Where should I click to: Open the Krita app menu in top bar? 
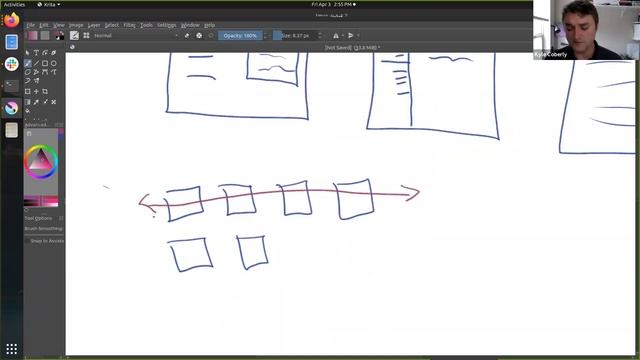[49, 4]
